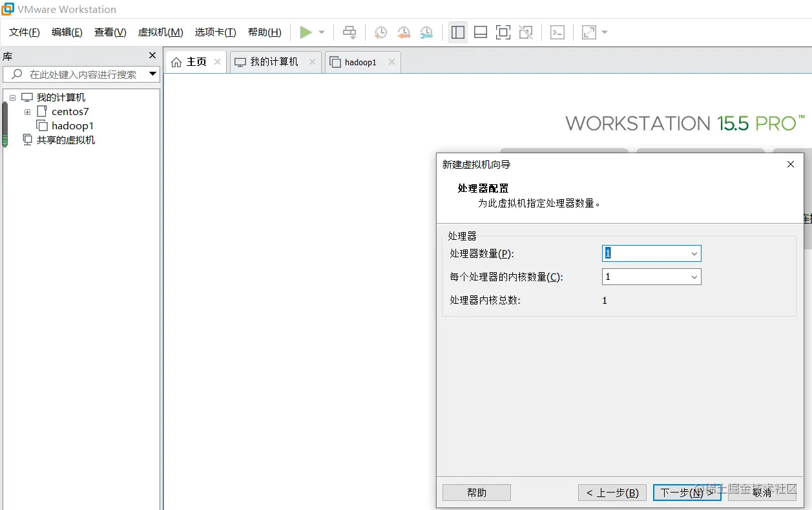Toggle the thumbnail bar icon
Image resolution: width=812 pixels, height=510 pixels.
click(x=481, y=32)
